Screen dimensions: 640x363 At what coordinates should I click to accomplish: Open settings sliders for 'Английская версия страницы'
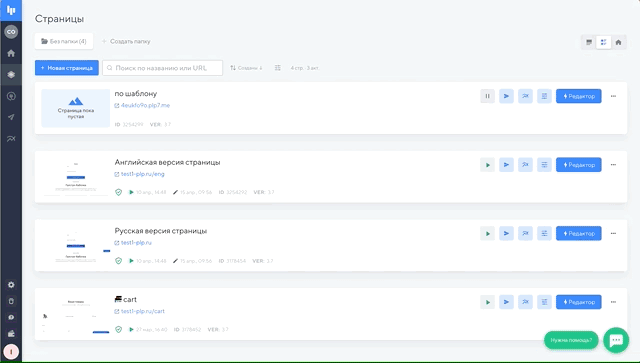[544, 165]
